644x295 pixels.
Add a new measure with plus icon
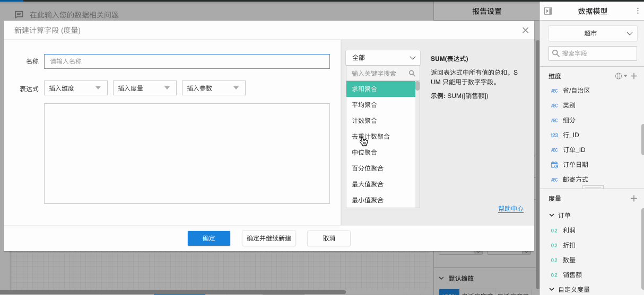pos(633,199)
